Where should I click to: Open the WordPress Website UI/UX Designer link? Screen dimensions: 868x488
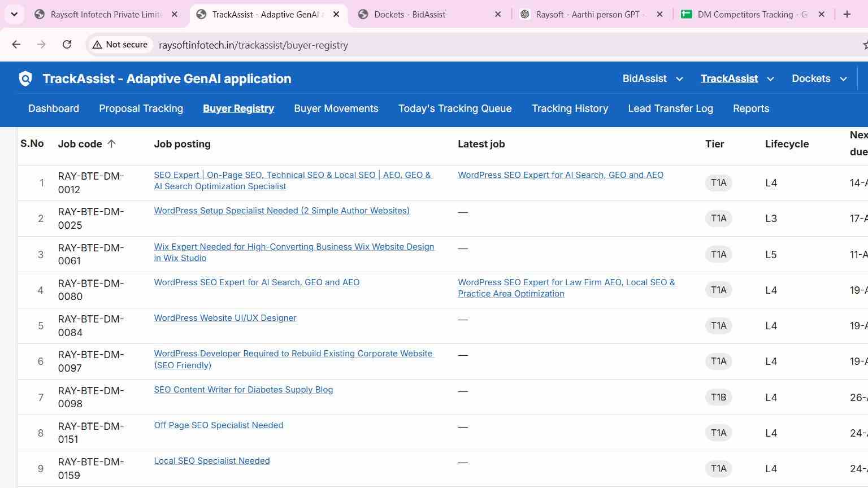(225, 318)
